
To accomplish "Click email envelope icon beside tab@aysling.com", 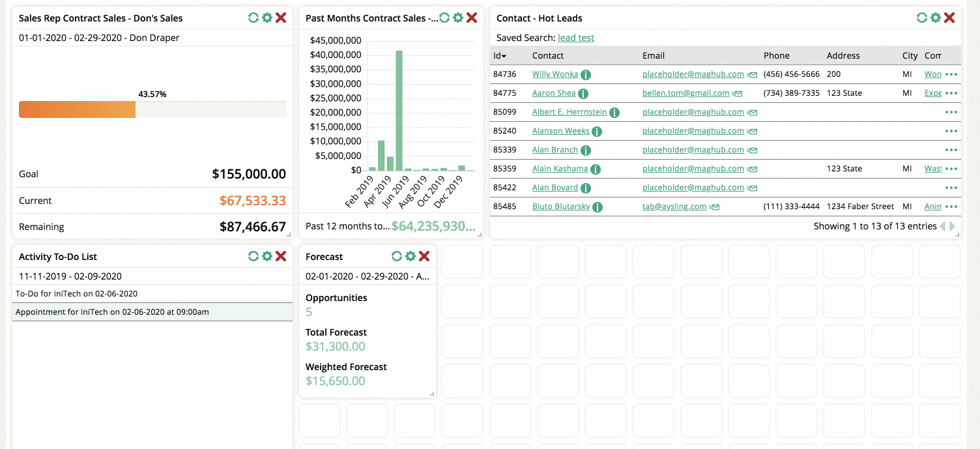I will 714,207.
